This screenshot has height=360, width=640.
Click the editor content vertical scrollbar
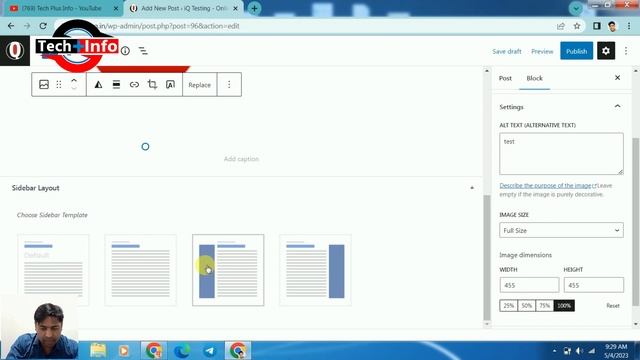(487, 257)
